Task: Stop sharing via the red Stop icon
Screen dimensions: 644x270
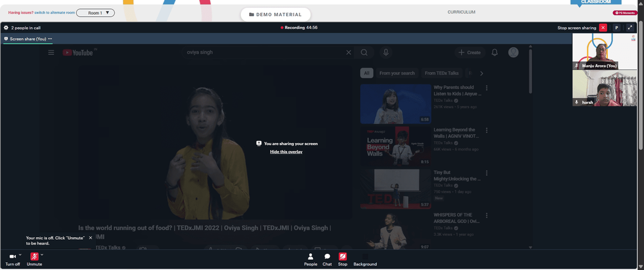Action: [x=343, y=256]
